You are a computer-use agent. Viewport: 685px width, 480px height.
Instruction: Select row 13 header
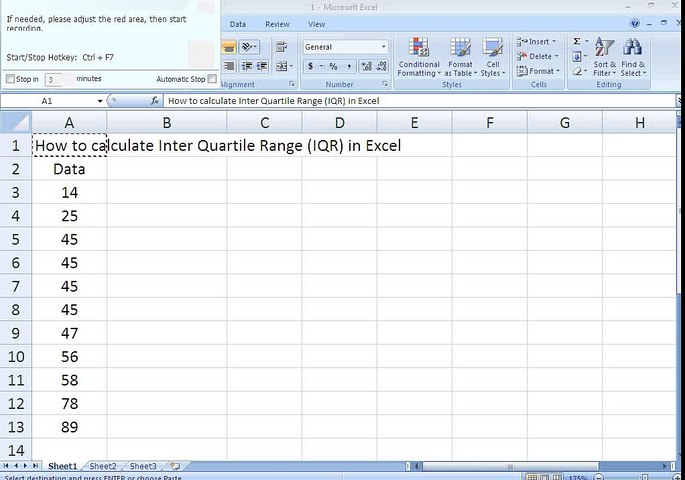(x=16, y=427)
